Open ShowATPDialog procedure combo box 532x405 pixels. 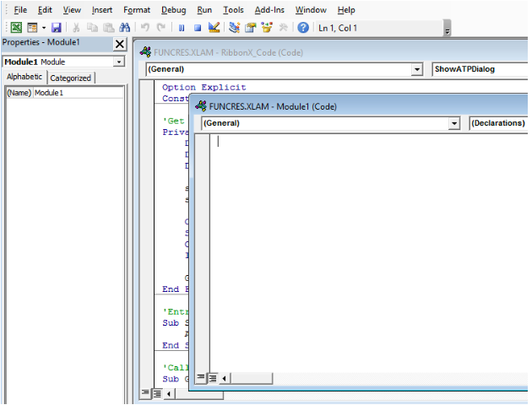click(480, 69)
